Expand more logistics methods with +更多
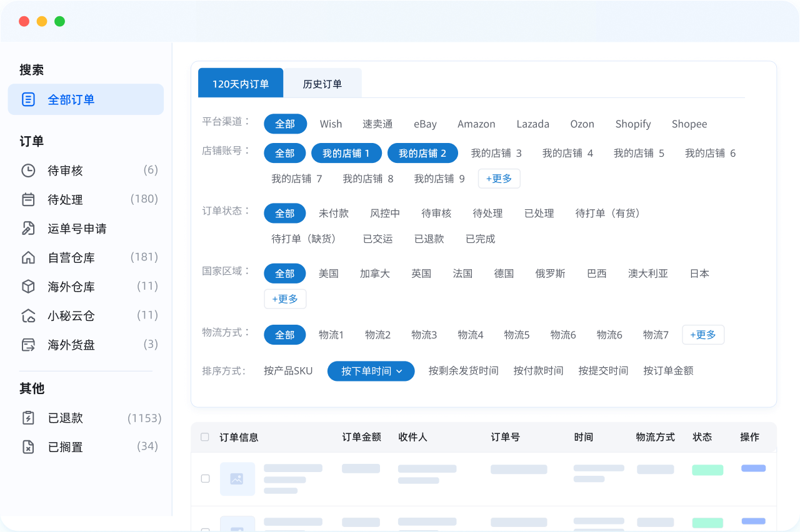800x532 pixels. coord(703,335)
